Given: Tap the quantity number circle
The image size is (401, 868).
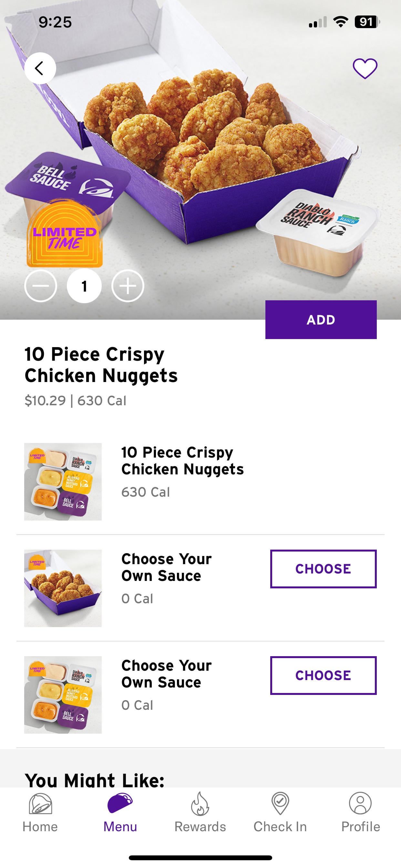Looking at the screenshot, I should click(84, 286).
